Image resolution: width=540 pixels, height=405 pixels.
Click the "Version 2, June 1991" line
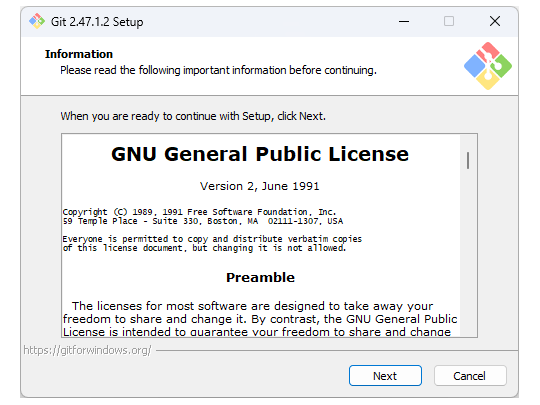[260, 186]
